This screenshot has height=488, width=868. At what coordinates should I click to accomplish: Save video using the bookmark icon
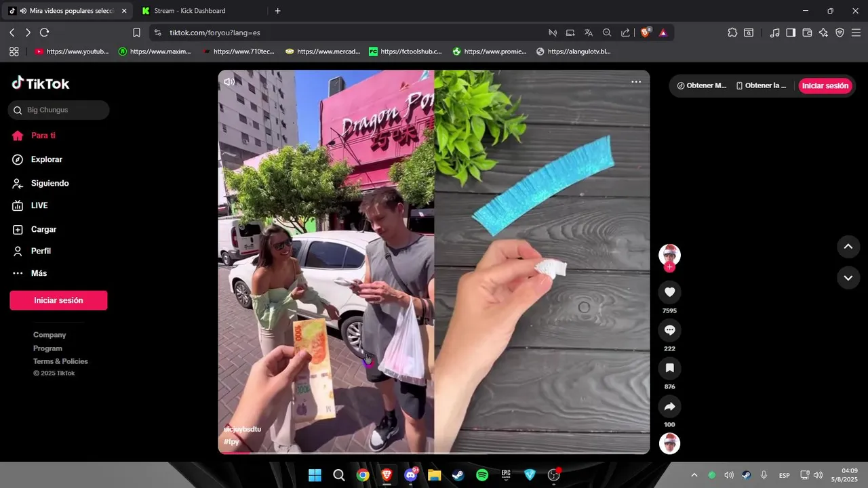click(669, 368)
